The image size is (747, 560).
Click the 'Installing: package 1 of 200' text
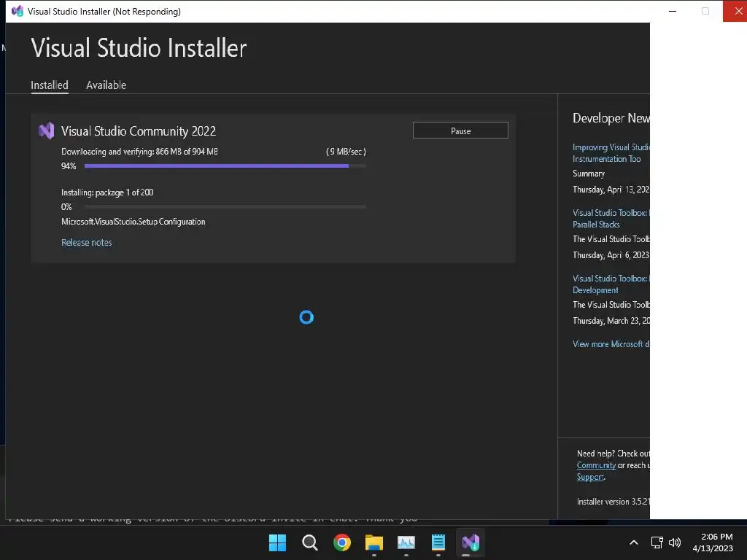point(107,192)
